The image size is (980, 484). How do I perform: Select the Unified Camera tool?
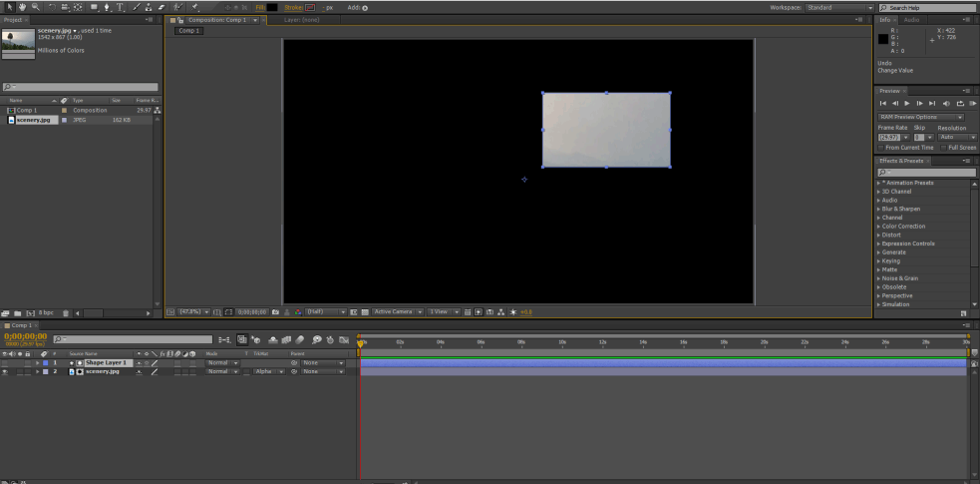(x=65, y=8)
